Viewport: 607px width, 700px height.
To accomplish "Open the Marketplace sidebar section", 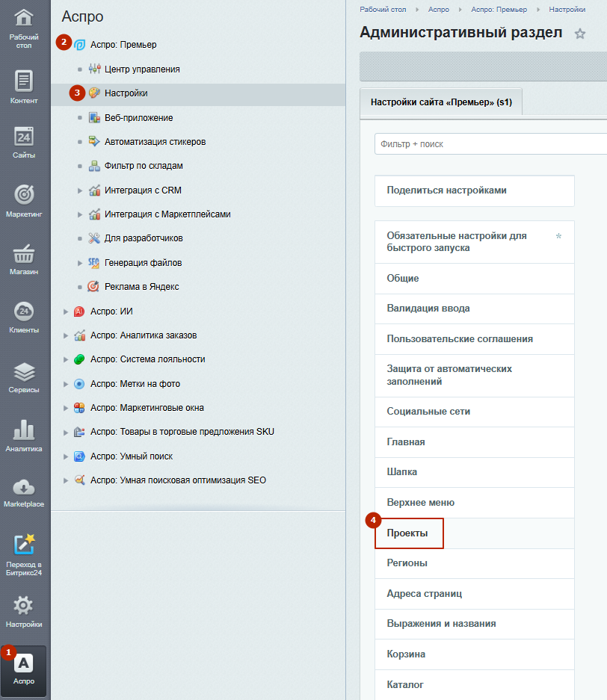I will (24, 493).
